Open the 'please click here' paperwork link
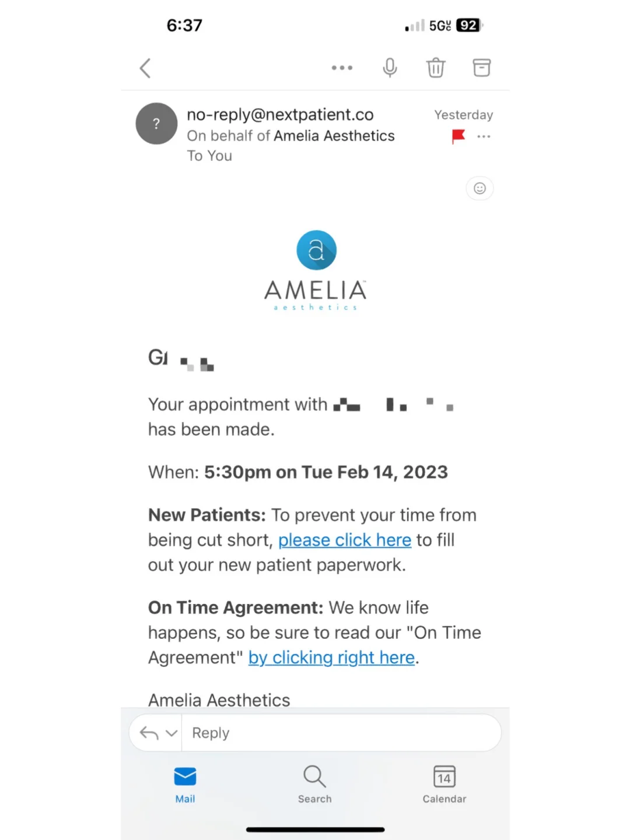This screenshot has width=630, height=840. [x=345, y=540]
